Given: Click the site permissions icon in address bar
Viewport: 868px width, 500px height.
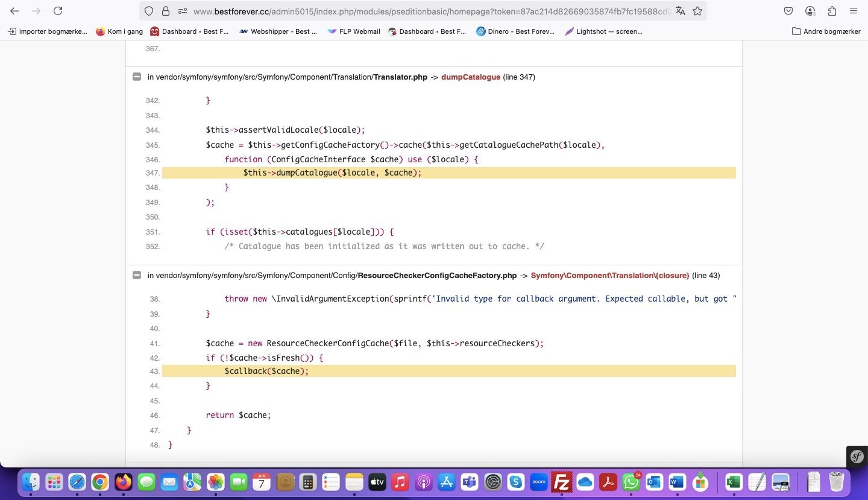Looking at the screenshot, I should (182, 11).
